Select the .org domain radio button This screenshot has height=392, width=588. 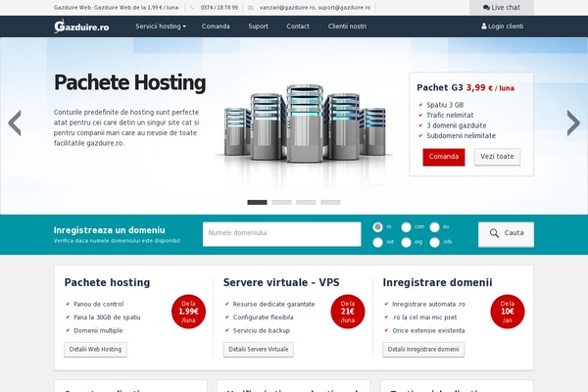pos(406,242)
